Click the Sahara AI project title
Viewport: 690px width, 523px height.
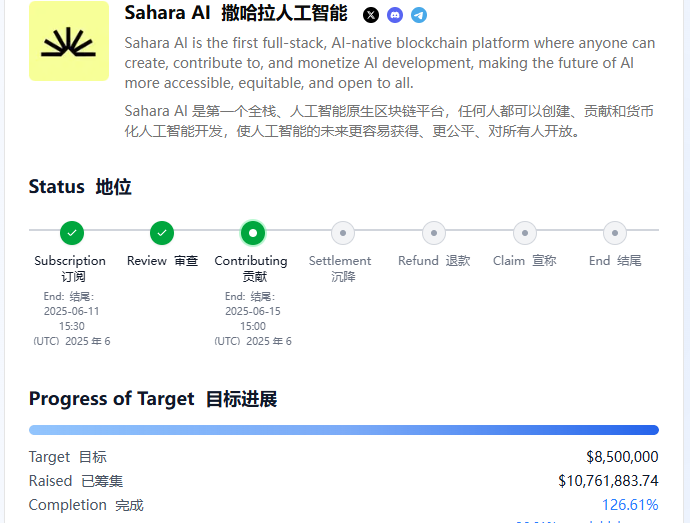[236, 13]
